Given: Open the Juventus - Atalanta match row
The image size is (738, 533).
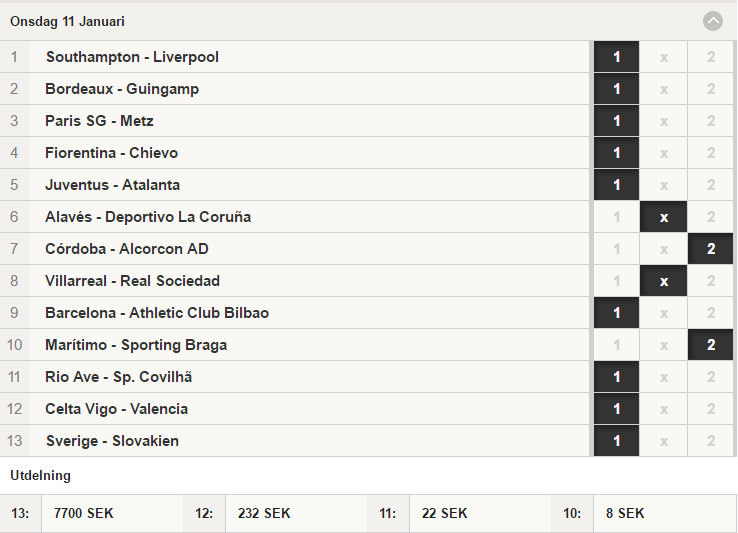Looking at the screenshot, I should pyautogui.click(x=295, y=185).
